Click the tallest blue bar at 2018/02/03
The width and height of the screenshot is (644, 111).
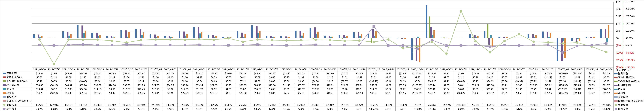point(427,22)
